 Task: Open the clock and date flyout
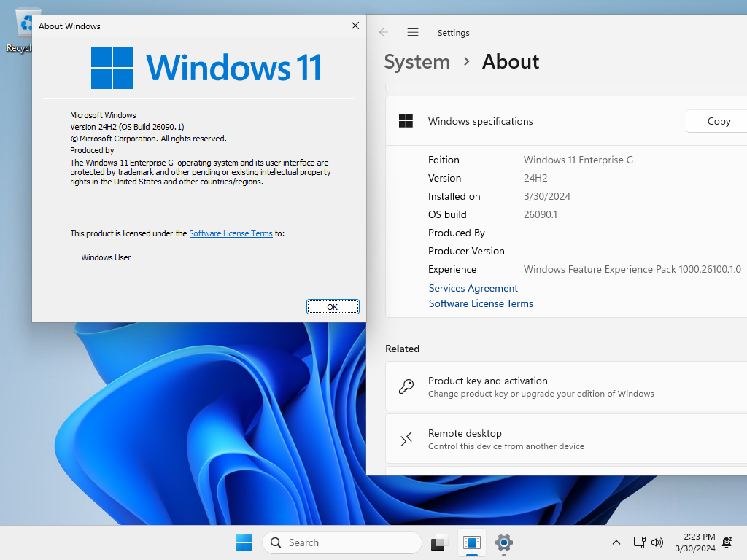[x=695, y=542]
